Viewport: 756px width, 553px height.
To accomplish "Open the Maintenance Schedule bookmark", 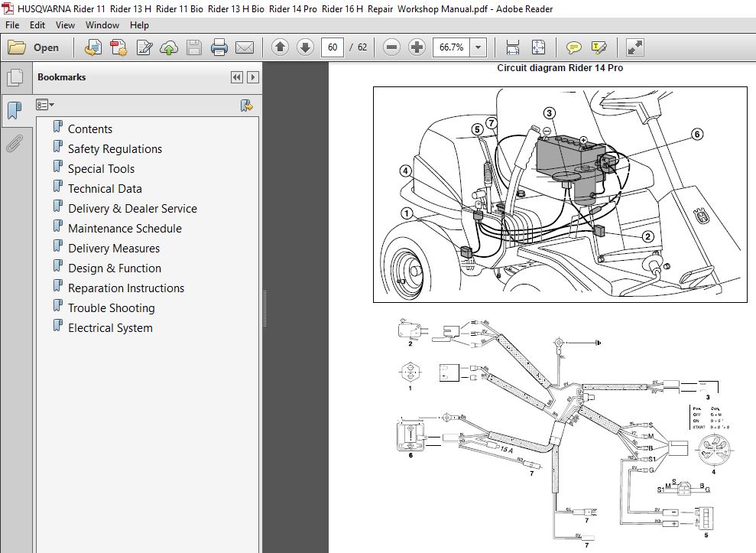I will coord(125,228).
